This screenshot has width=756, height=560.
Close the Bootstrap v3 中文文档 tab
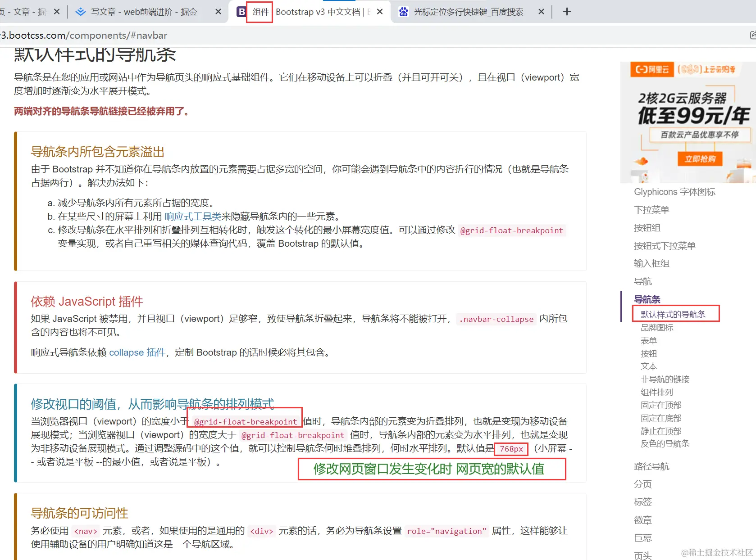(380, 12)
